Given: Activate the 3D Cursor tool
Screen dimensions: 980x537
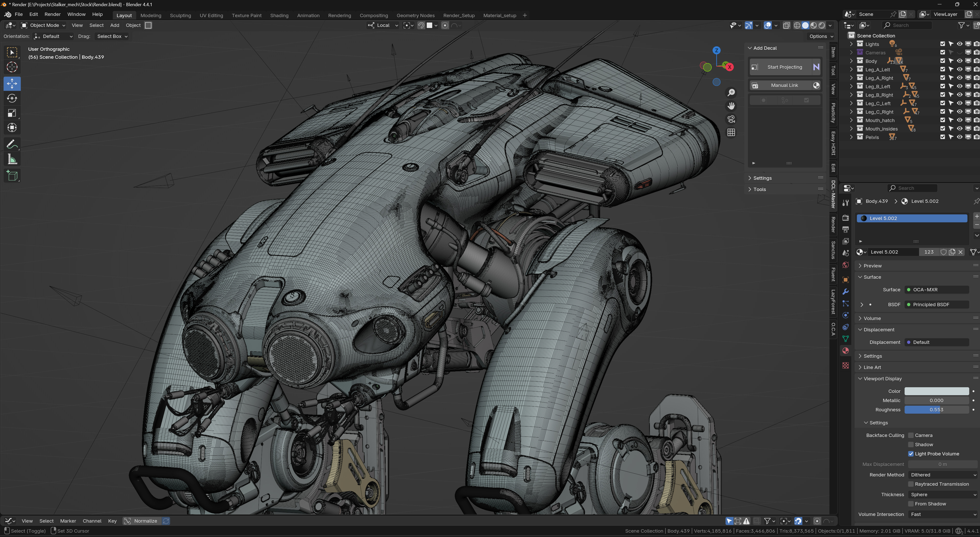Looking at the screenshot, I should click(12, 67).
